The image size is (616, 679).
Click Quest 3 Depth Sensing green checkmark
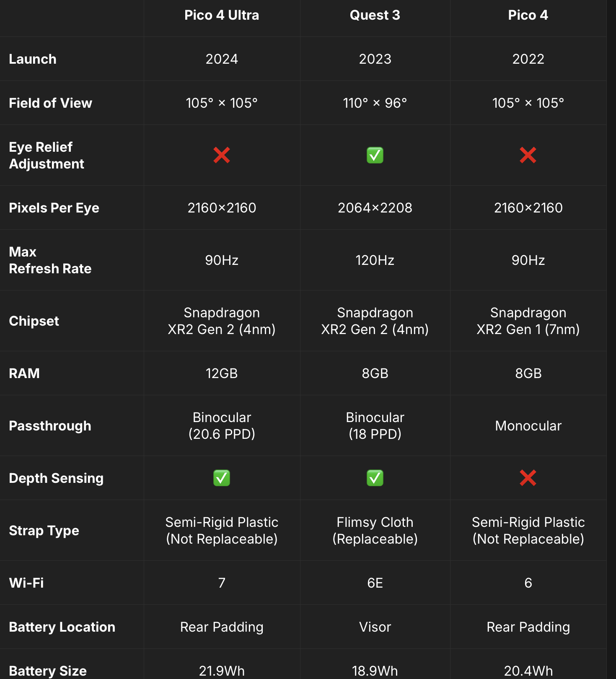tap(375, 478)
